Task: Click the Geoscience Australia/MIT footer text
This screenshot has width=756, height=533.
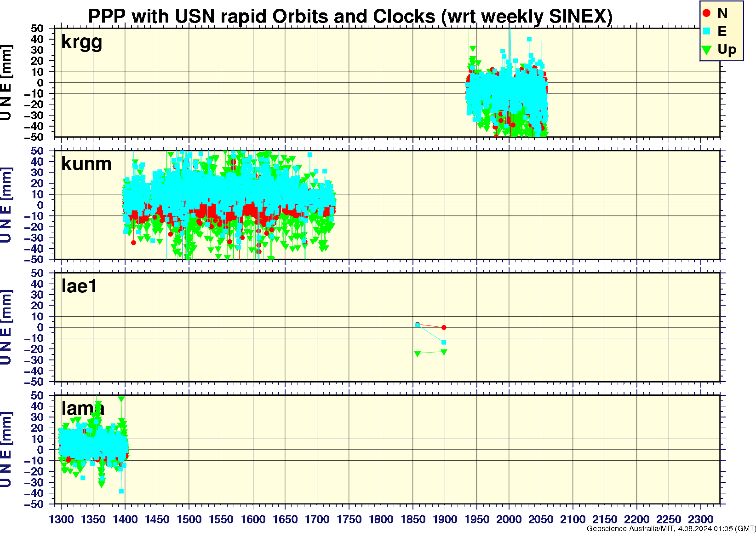Action: click(671, 529)
